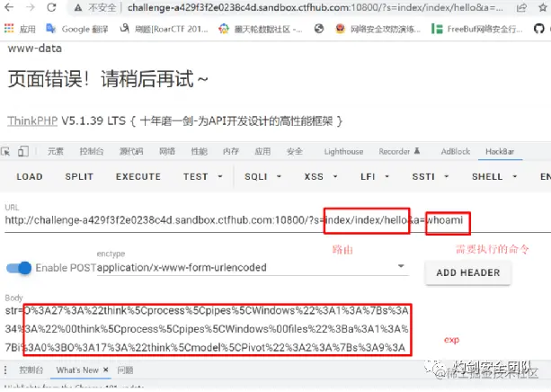This screenshot has height=392, width=551.
Task: Click the EXECUTE button in HackBar
Action: (138, 176)
